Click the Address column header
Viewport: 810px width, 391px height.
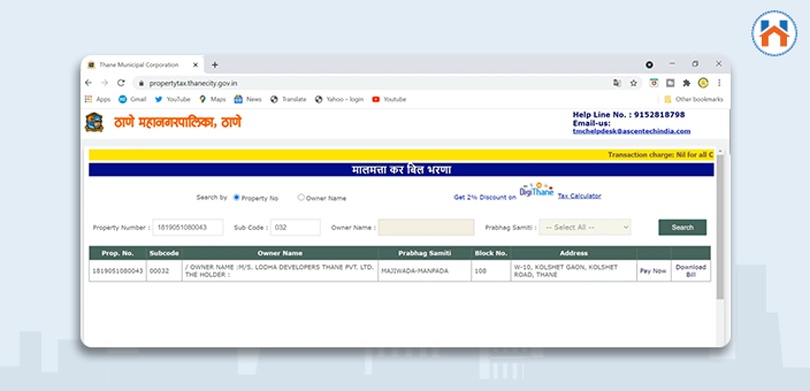(573, 253)
